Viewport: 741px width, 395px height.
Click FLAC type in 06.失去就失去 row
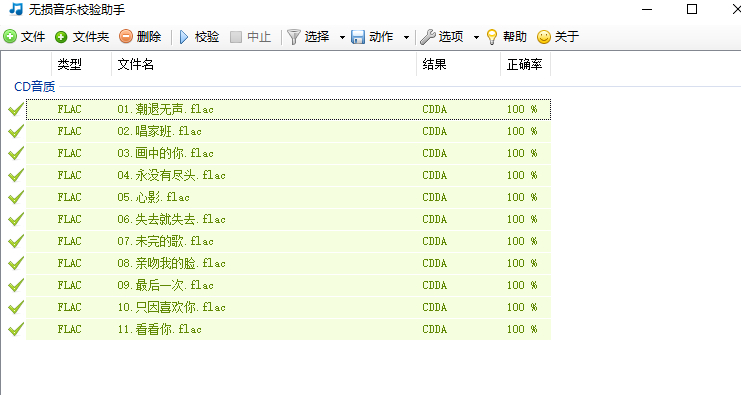(69, 219)
